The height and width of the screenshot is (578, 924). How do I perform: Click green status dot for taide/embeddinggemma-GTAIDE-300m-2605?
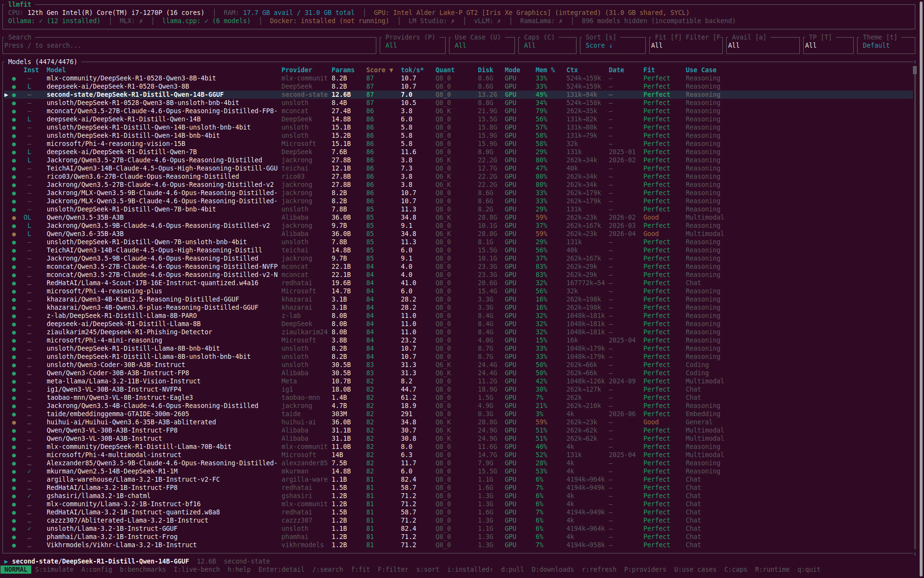[14, 414]
